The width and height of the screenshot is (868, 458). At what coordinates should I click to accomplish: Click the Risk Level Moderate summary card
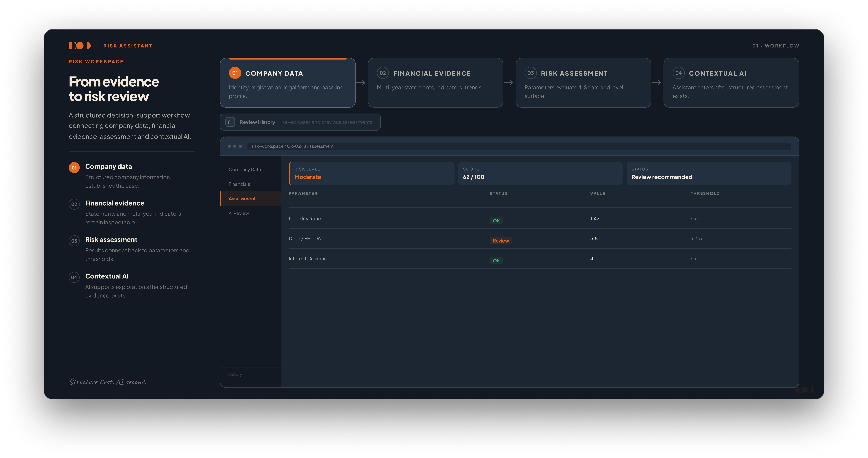pyautogui.click(x=372, y=174)
